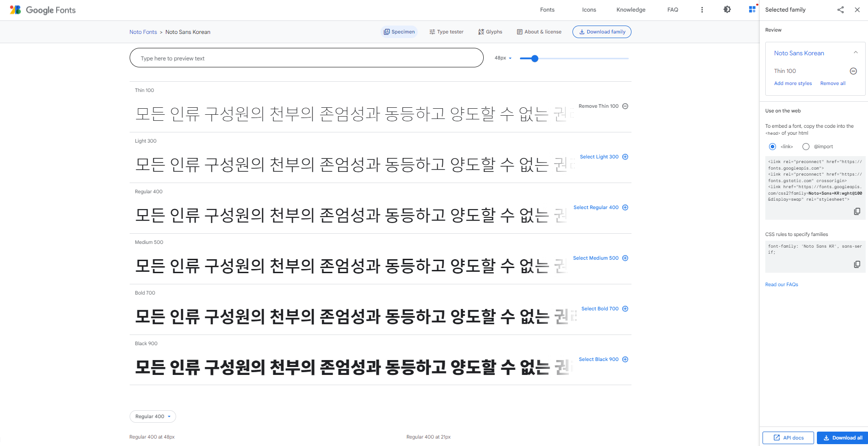Select the @import embed option

pyautogui.click(x=806, y=146)
